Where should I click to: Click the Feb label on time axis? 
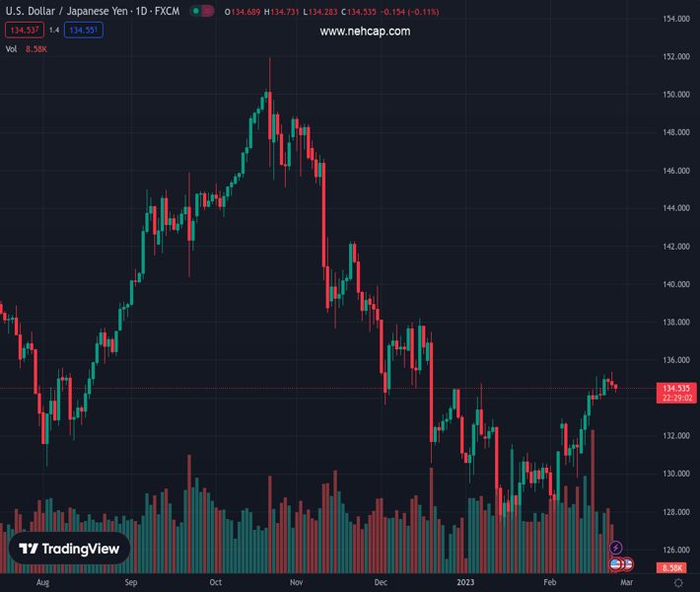tap(550, 583)
